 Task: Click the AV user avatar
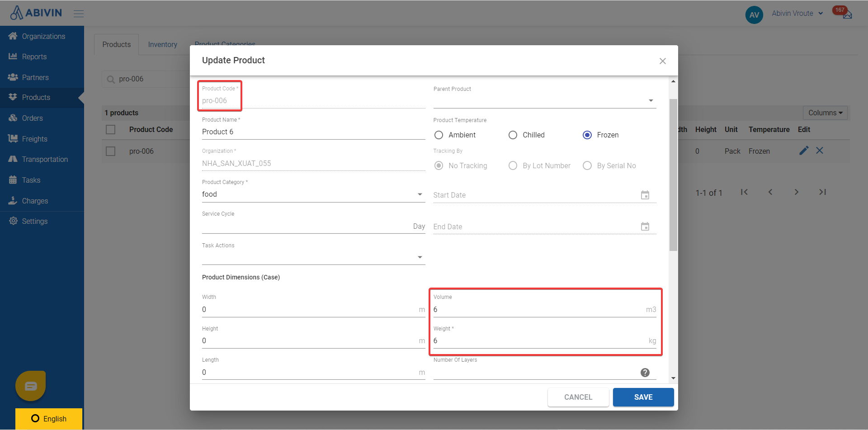tap(754, 14)
